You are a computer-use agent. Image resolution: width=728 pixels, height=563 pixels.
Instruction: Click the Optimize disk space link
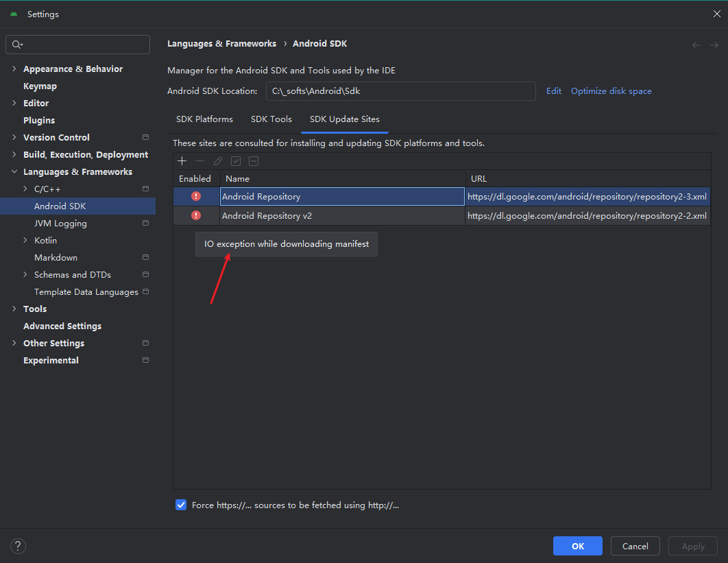[611, 91]
